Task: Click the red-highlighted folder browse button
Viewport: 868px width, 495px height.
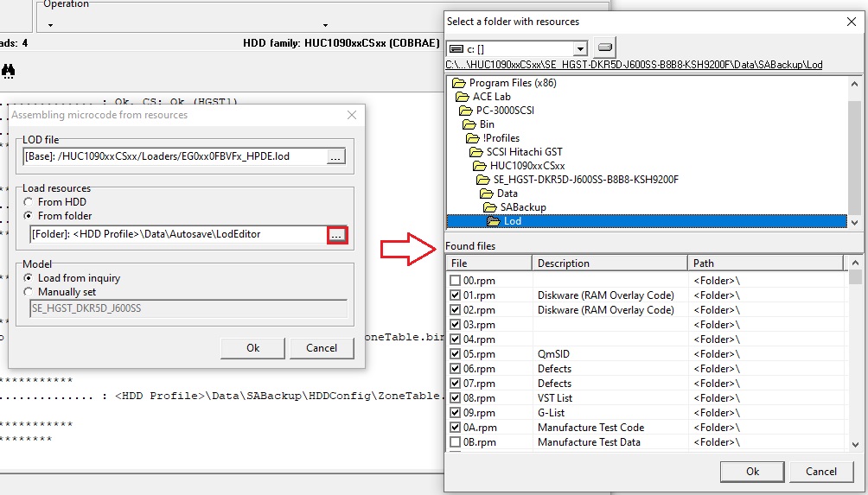Action: [x=337, y=234]
